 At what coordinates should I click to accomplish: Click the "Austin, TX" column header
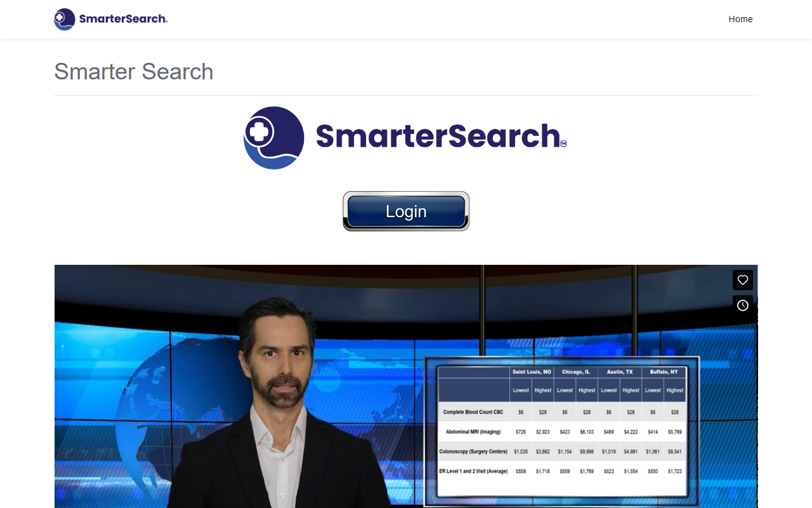[x=620, y=372]
